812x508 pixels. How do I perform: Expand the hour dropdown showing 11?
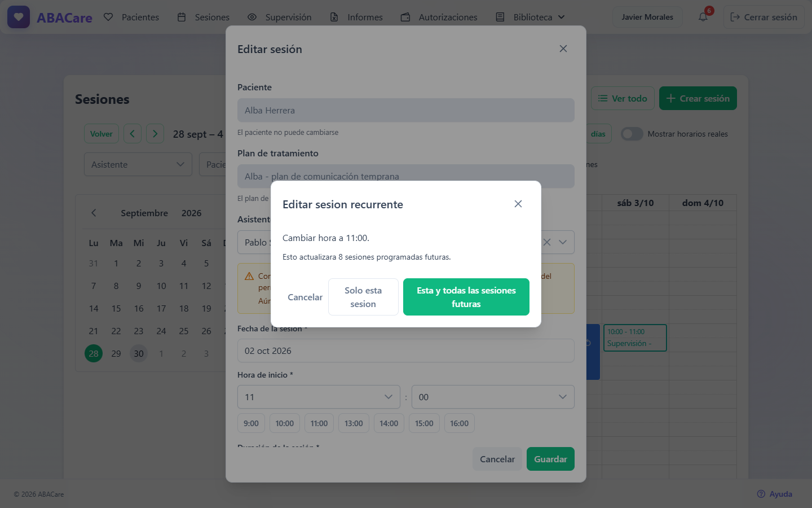319,397
